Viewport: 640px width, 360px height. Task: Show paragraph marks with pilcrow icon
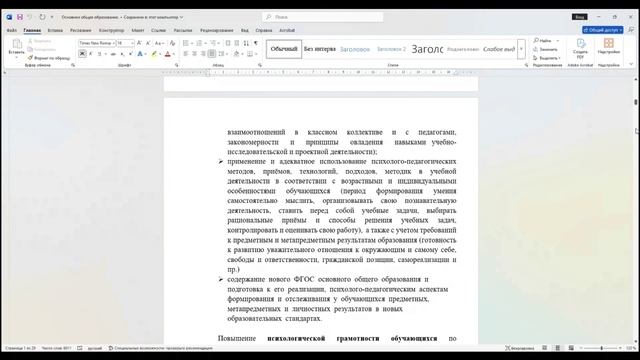tap(256, 43)
